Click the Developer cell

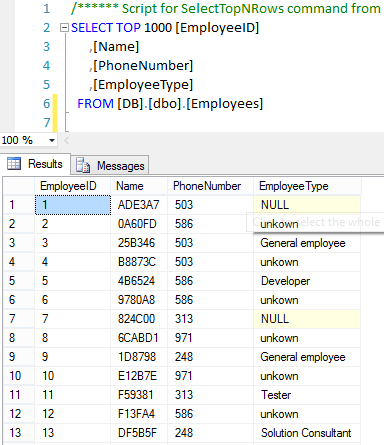click(307, 281)
